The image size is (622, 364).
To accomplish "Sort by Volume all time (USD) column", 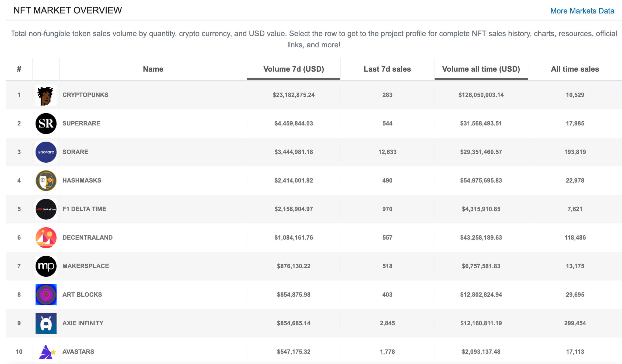I will click(481, 69).
